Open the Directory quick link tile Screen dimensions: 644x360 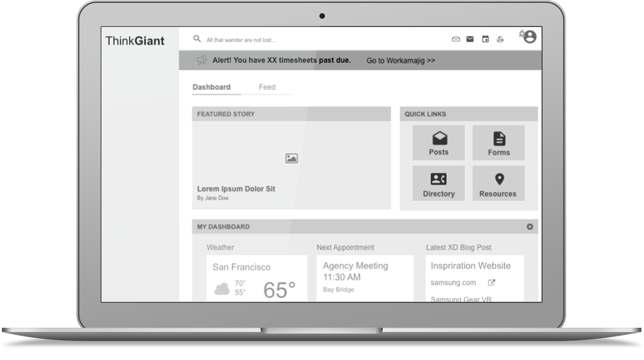coord(438,183)
